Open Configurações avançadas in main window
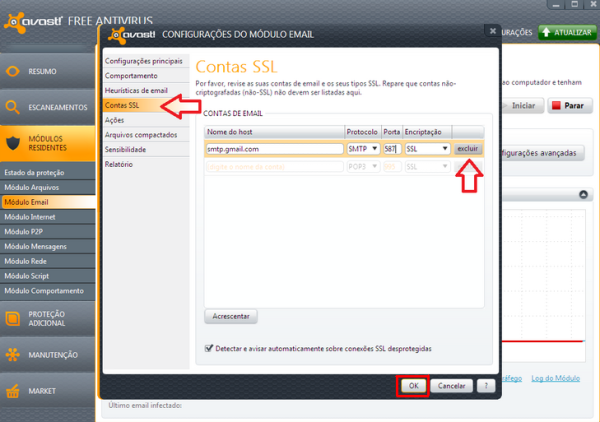 (541, 153)
